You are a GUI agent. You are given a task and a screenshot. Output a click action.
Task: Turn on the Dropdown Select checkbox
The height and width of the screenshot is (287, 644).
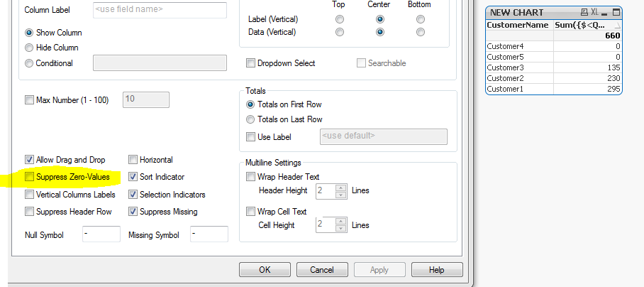click(x=250, y=63)
